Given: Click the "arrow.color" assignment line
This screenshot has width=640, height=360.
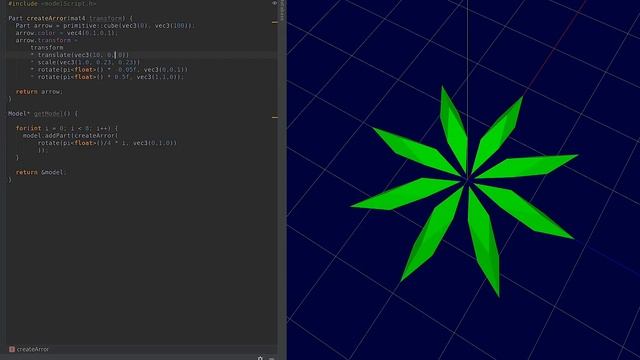Looking at the screenshot, I should click(66, 33).
